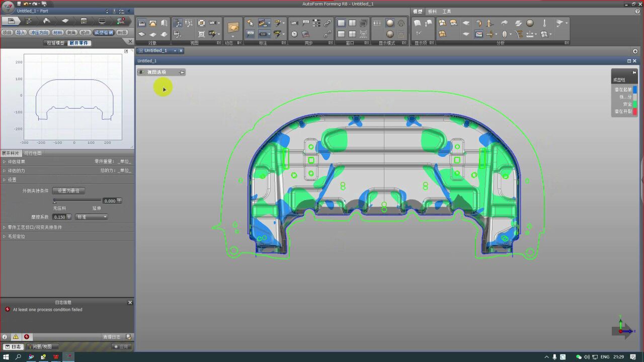Click the save log icon beside 清理日志
This screenshot has width=644, height=362.
(128, 337)
